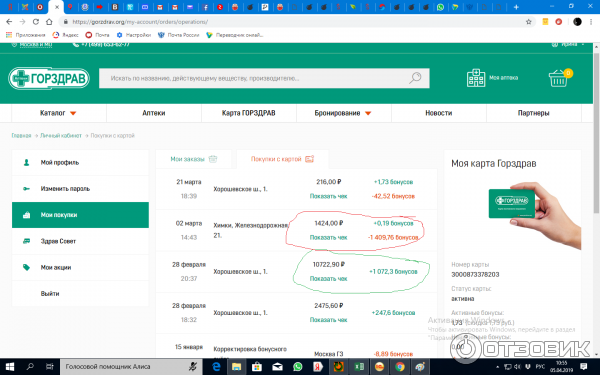Image resolution: width=600 pixels, height=375 pixels.
Task: Open Microsoft Edge from the taskbar
Action: (216, 367)
